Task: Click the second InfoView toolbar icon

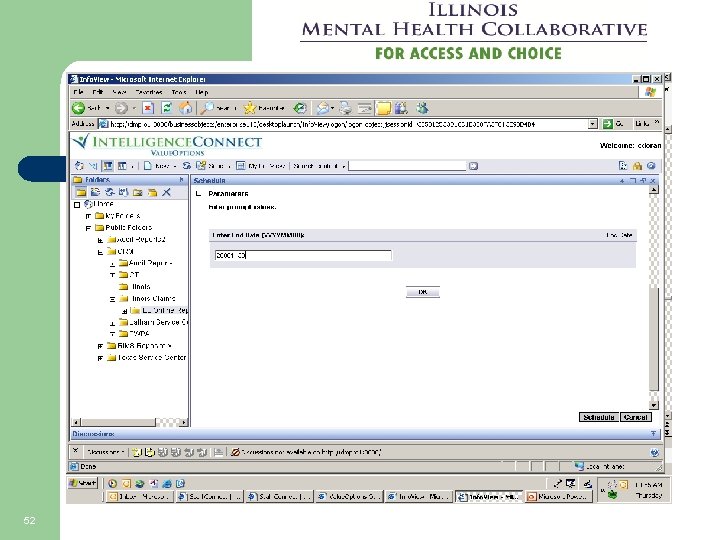Action: coord(93,166)
